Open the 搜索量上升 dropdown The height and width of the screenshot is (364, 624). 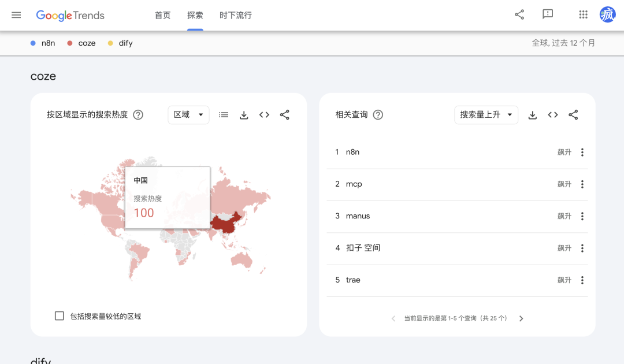pyautogui.click(x=486, y=115)
